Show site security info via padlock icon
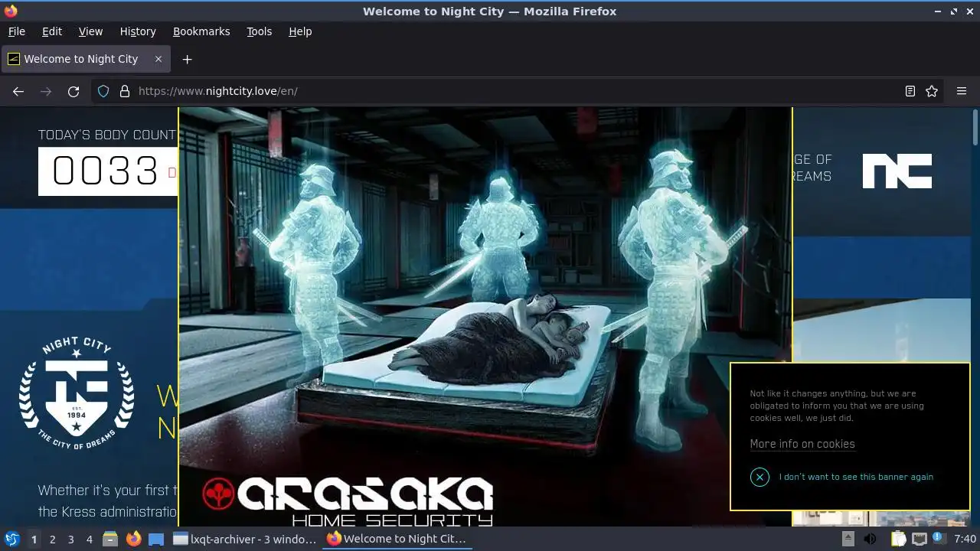 point(125,91)
